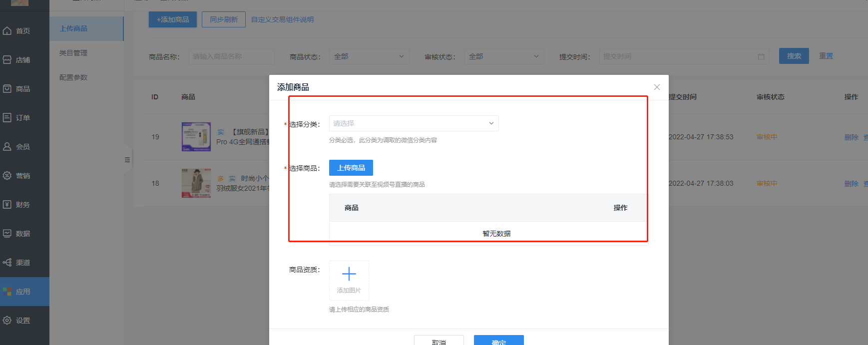This screenshot has height=345, width=868.
Task: Go to 订单 in main navigation
Action: pyautogui.click(x=23, y=118)
